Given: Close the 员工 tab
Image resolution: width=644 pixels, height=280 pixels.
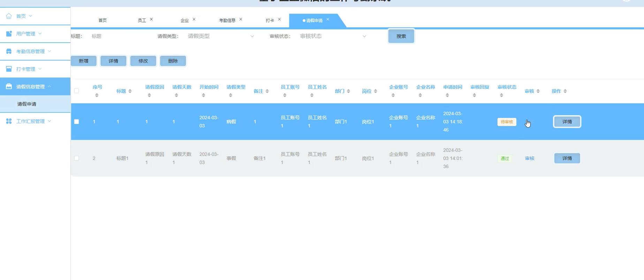Looking at the screenshot, I should [x=151, y=19].
